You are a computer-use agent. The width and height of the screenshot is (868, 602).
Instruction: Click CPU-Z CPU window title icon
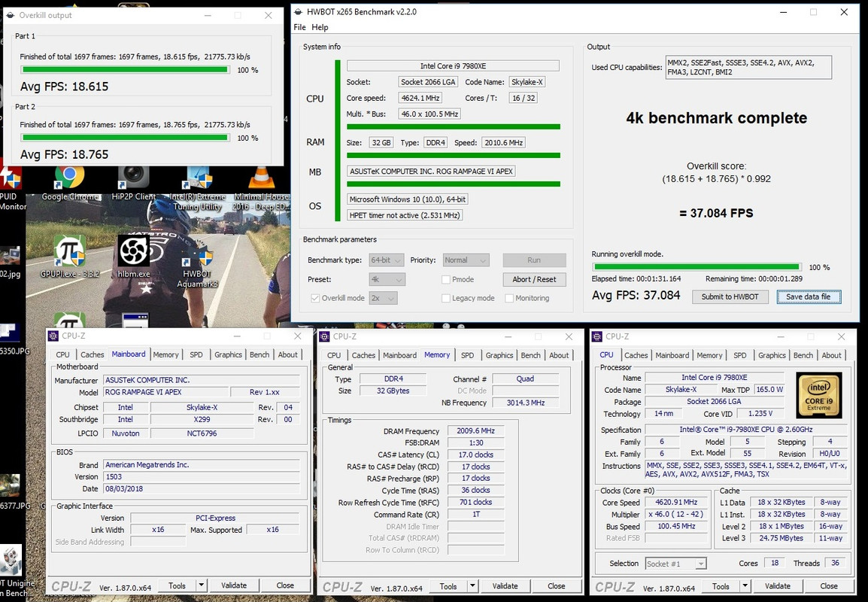(x=596, y=336)
